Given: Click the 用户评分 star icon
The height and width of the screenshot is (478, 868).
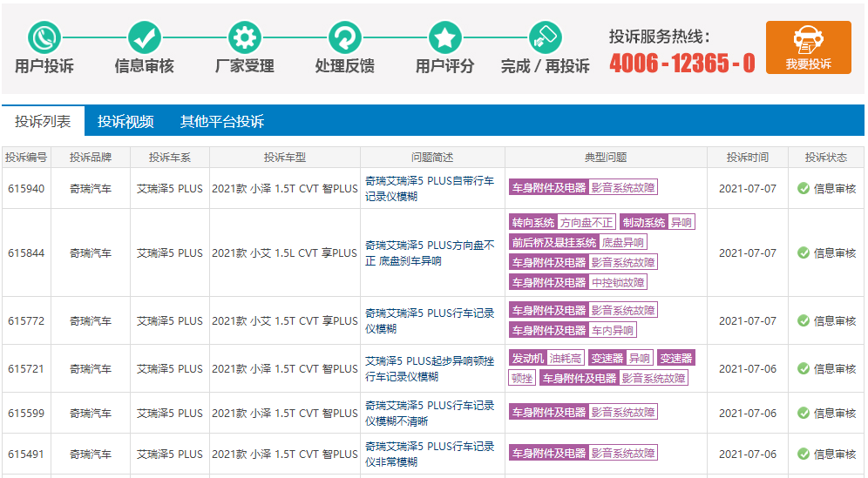Looking at the screenshot, I should coord(445,37).
